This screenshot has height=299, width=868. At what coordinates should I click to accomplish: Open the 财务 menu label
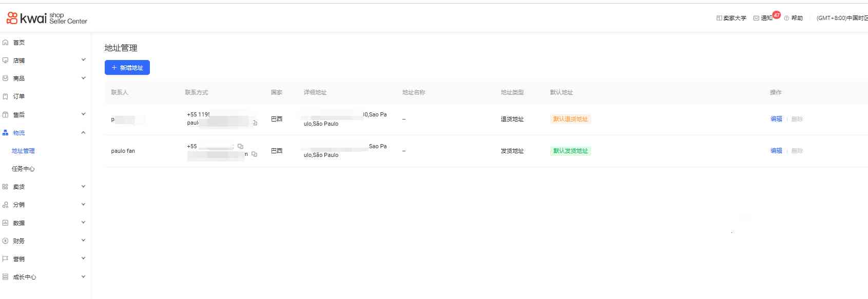point(19,241)
